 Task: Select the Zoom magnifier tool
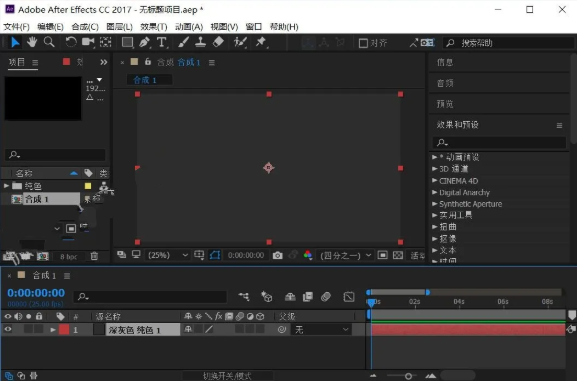[49, 42]
